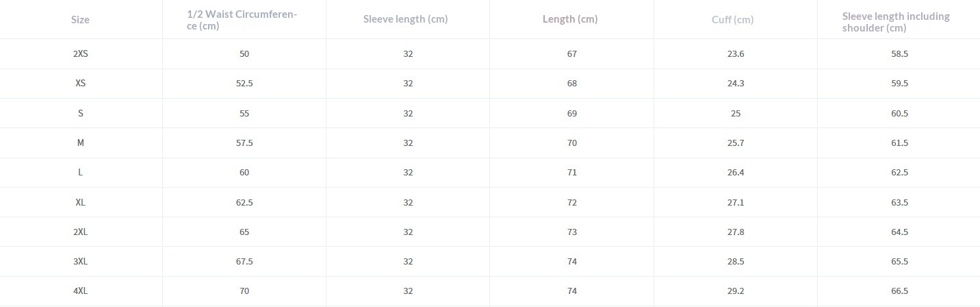Select the XL size row label

point(80,203)
